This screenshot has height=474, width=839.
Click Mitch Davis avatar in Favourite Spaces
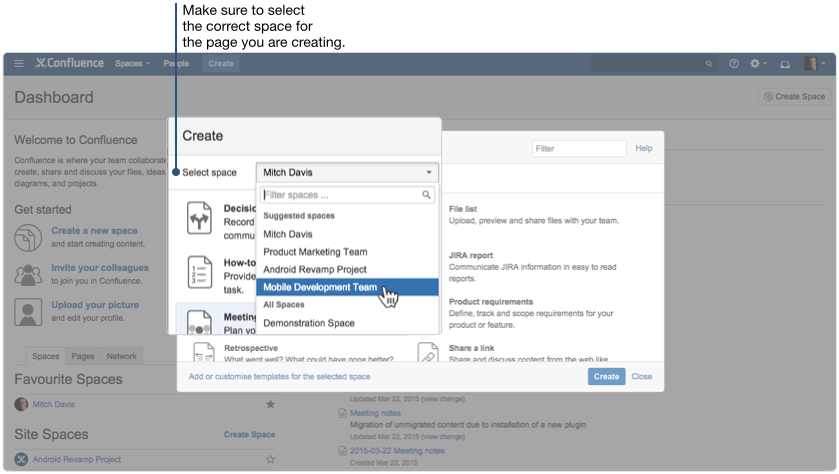point(21,404)
